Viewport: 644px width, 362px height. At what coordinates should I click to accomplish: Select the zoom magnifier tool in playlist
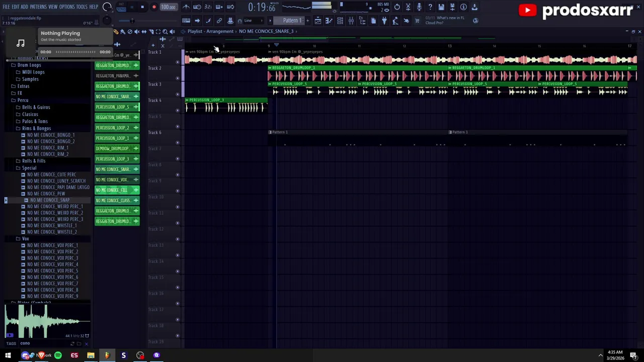point(165,32)
